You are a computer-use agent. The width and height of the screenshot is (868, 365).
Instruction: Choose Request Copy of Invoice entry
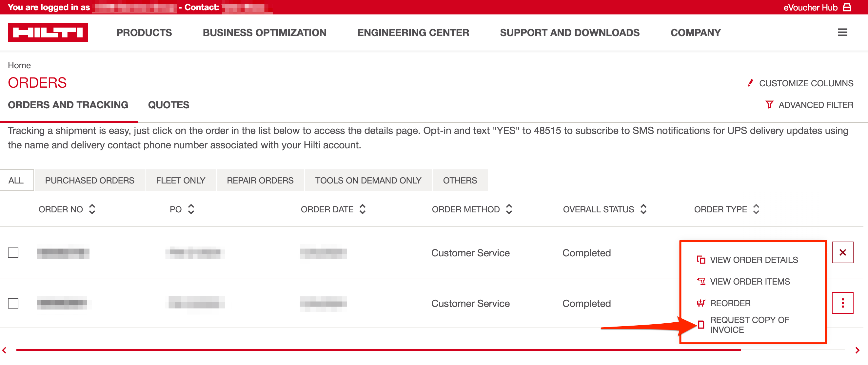point(749,325)
